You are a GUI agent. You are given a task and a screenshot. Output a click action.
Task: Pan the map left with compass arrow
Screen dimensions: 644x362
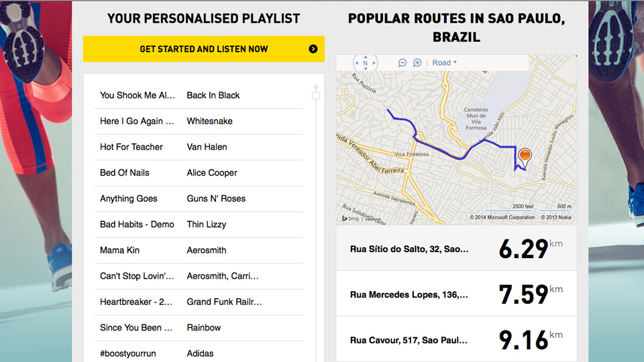point(356,63)
